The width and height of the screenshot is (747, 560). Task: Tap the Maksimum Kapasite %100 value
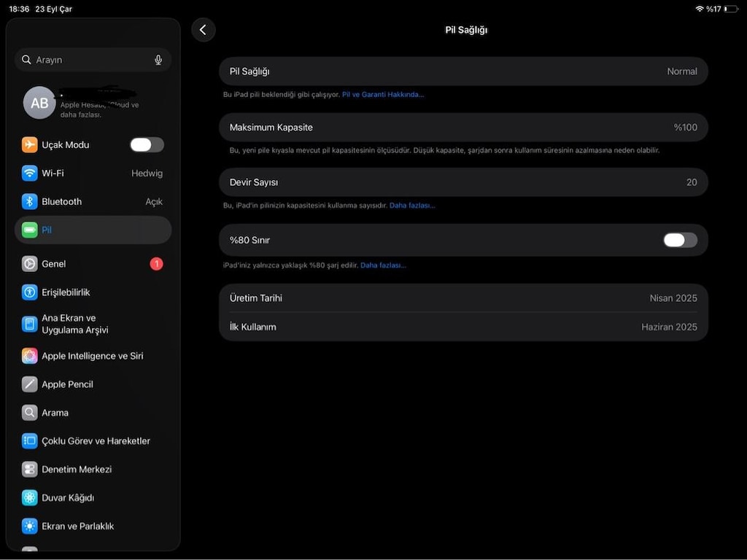pyautogui.click(x=685, y=128)
